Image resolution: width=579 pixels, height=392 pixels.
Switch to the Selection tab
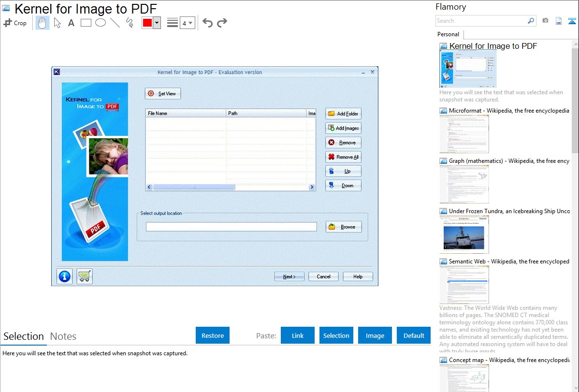[x=24, y=336]
